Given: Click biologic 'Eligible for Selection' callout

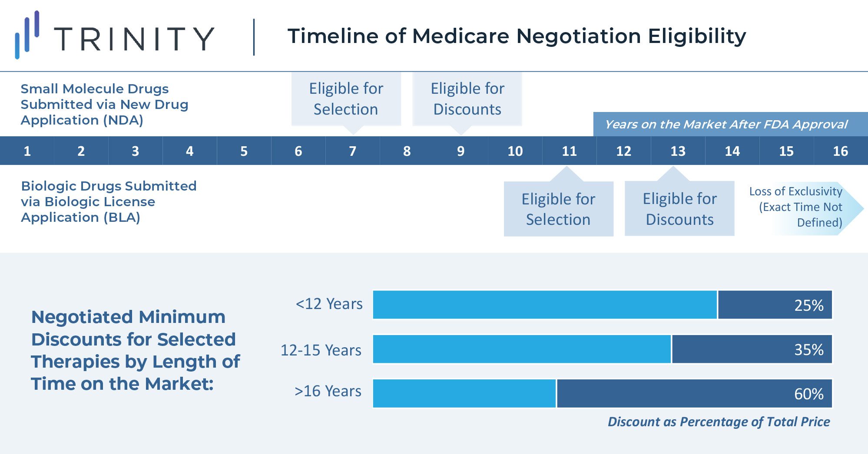Looking at the screenshot, I should [x=558, y=209].
